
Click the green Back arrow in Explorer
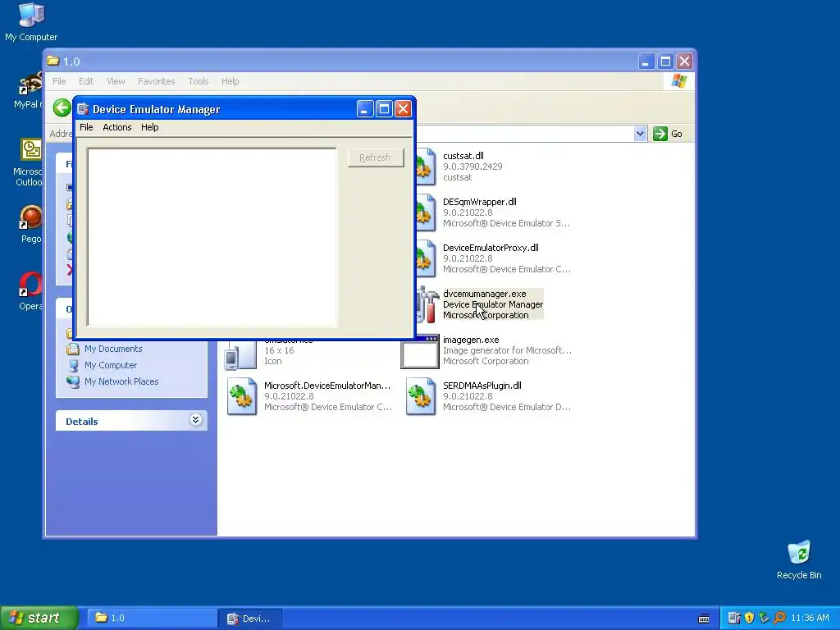tap(62, 107)
